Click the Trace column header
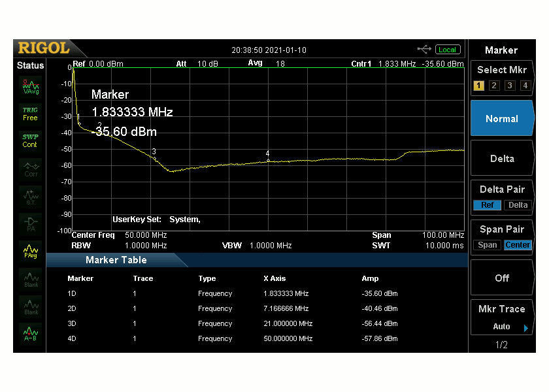Screen dimensions: 549x392 pos(143,278)
